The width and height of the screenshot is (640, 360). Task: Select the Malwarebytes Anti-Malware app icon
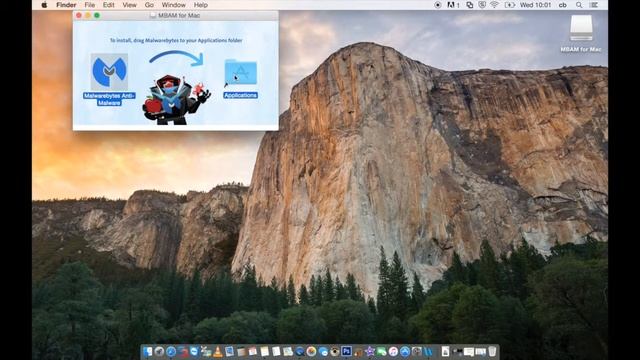pos(109,71)
